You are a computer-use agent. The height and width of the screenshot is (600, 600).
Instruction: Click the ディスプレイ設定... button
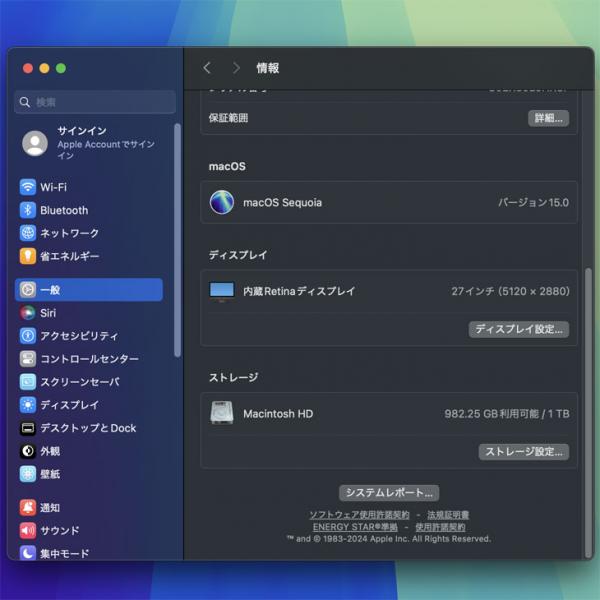519,329
